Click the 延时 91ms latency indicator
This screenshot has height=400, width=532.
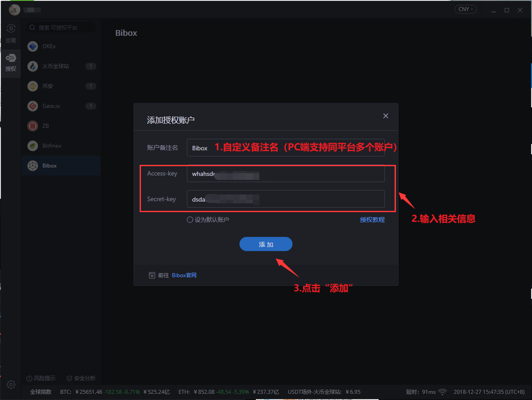tap(421, 392)
